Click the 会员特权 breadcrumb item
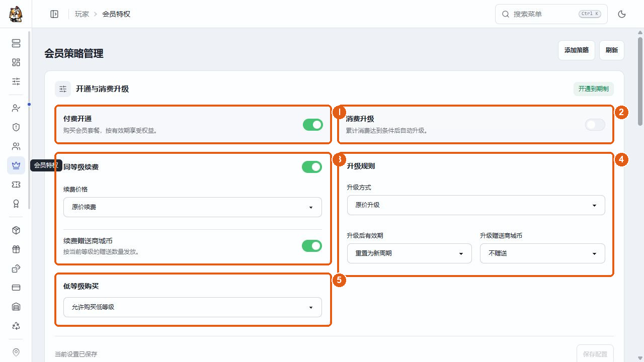This screenshot has height=362, width=644. click(116, 14)
